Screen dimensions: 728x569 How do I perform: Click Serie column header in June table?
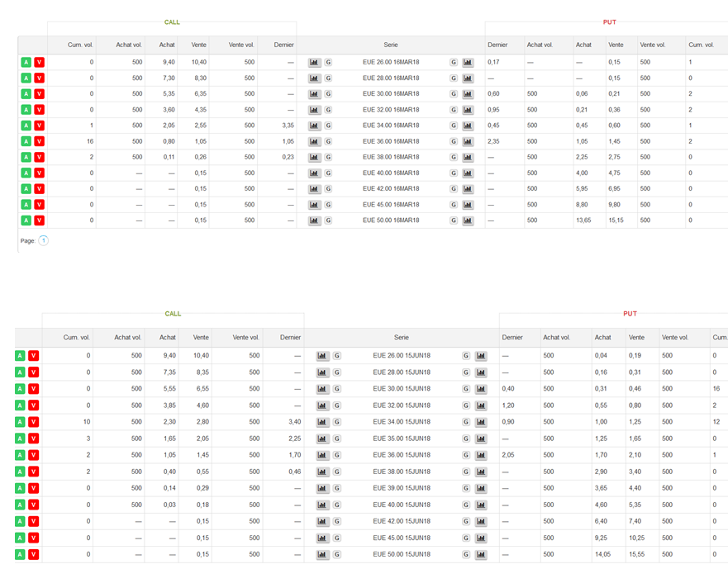(402, 338)
